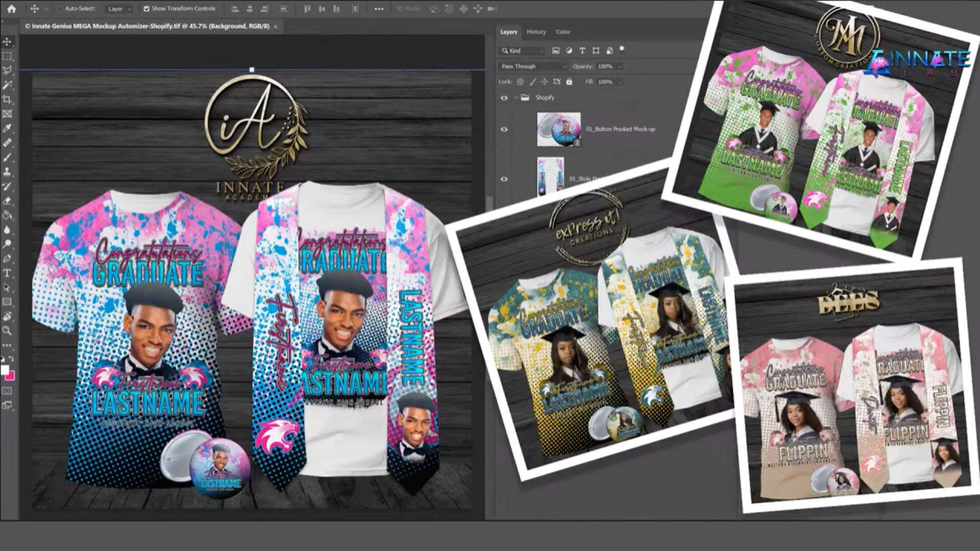Switch to the Color panel tab
Image resolution: width=980 pixels, height=551 pixels.
[563, 32]
